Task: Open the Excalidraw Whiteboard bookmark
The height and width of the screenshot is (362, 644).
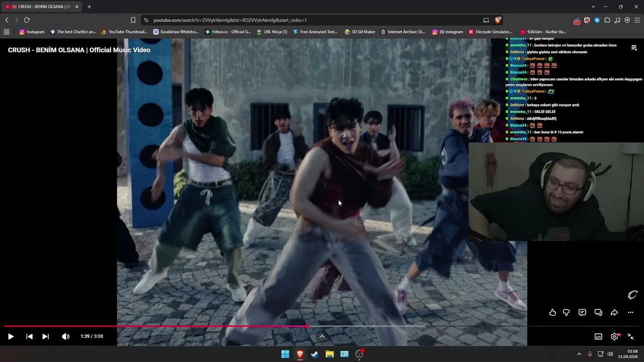Action: pyautogui.click(x=176, y=32)
